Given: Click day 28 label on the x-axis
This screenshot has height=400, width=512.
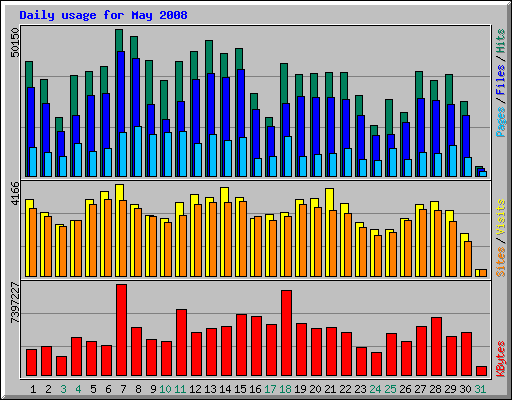Looking at the screenshot, I should pos(435,389).
